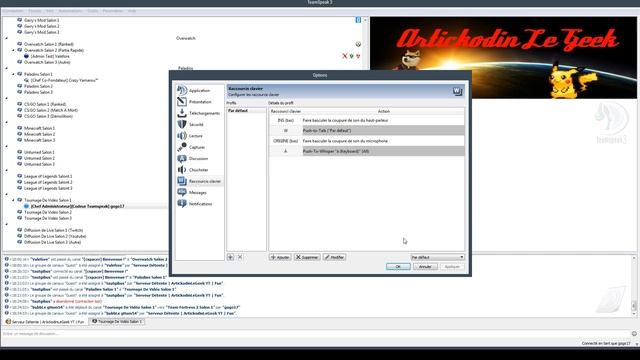Select user Crazy Yamanss in Paladins Salon 1
Viewport: 640px width, 360px height.
click(64, 80)
